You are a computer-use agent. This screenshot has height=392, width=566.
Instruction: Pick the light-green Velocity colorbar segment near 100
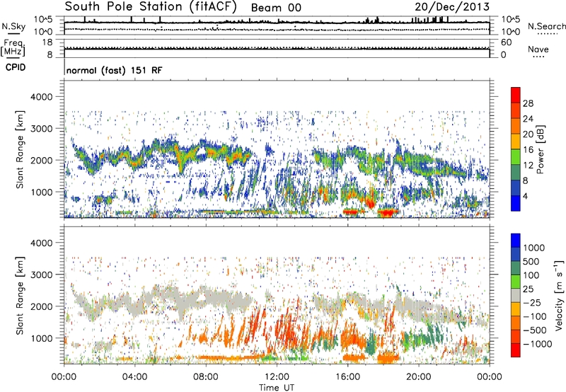pyautogui.click(x=516, y=282)
